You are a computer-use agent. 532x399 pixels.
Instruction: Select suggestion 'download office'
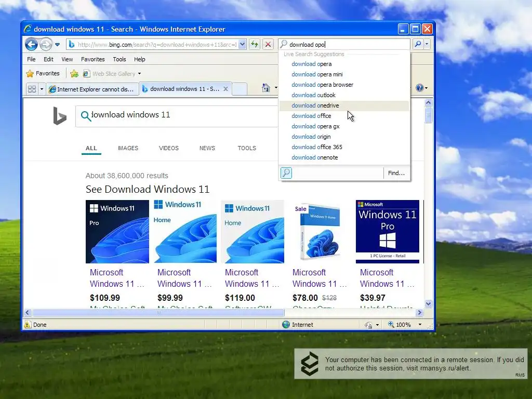(344, 116)
